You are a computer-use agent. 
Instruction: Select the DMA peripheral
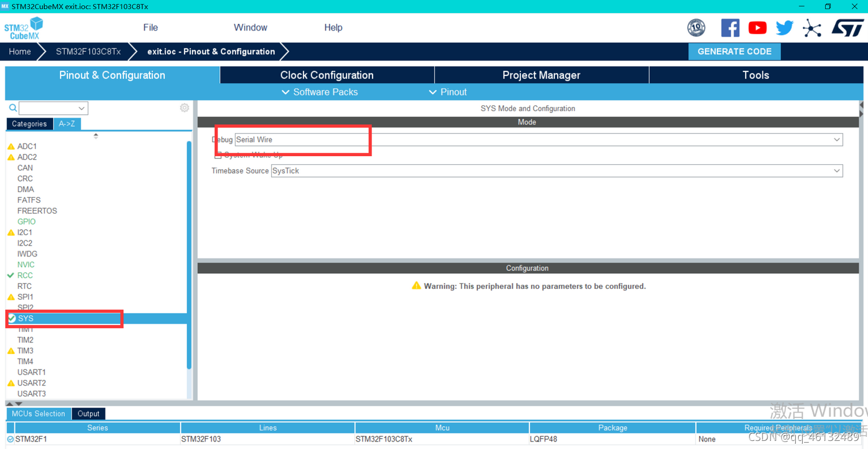(x=26, y=190)
